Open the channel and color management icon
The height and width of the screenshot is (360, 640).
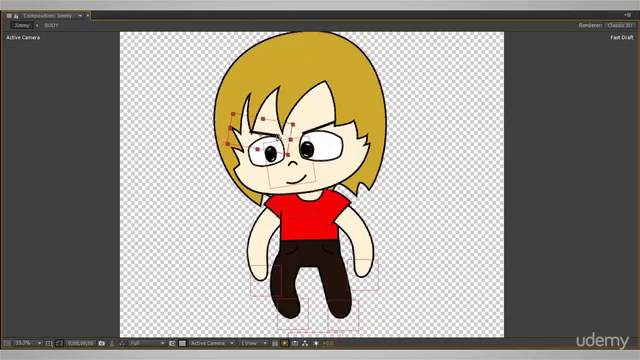pyautogui.click(x=122, y=343)
